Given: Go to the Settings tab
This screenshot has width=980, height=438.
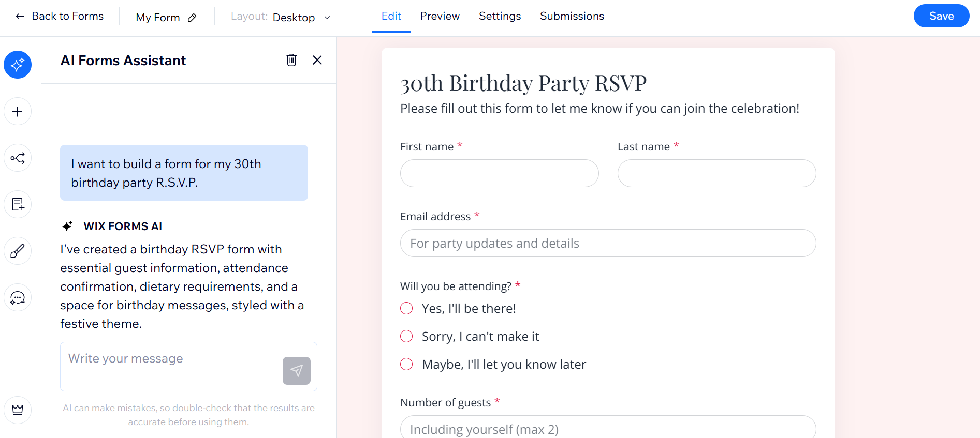Looking at the screenshot, I should click(x=500, y=16).
